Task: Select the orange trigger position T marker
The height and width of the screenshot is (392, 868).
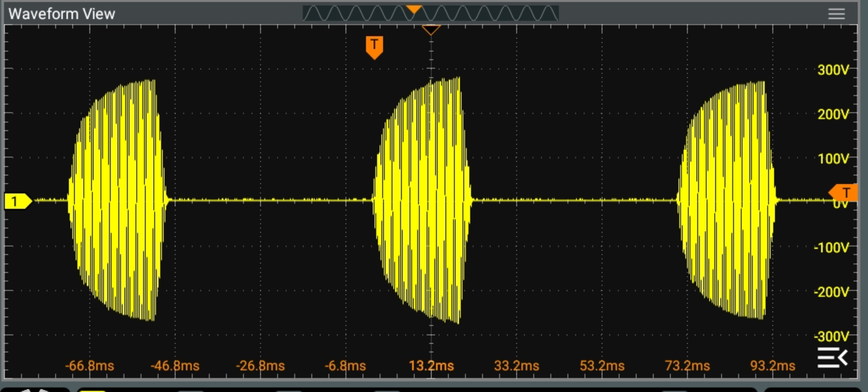Action: point(374,47)
